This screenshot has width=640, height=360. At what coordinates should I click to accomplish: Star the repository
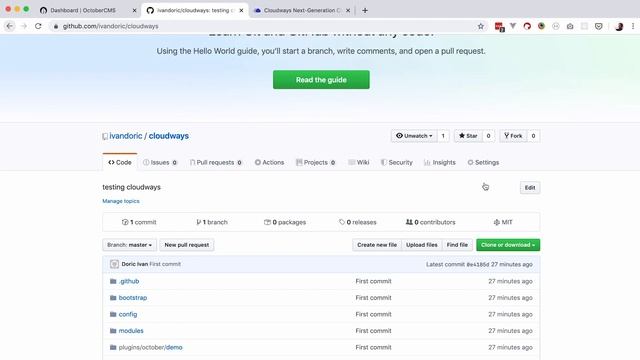468,136
